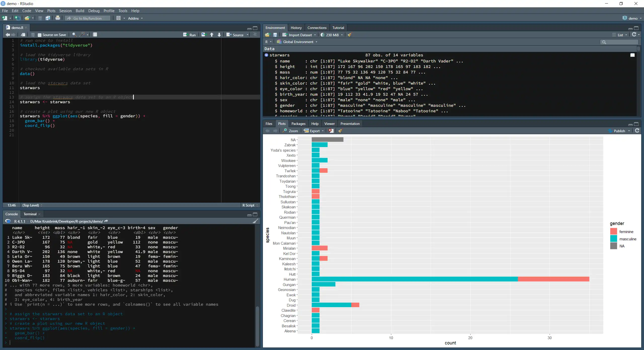The width and height of the screenshot is (644, 350).
Task: Click the Environment pane search box
Action: pos(619,42)
